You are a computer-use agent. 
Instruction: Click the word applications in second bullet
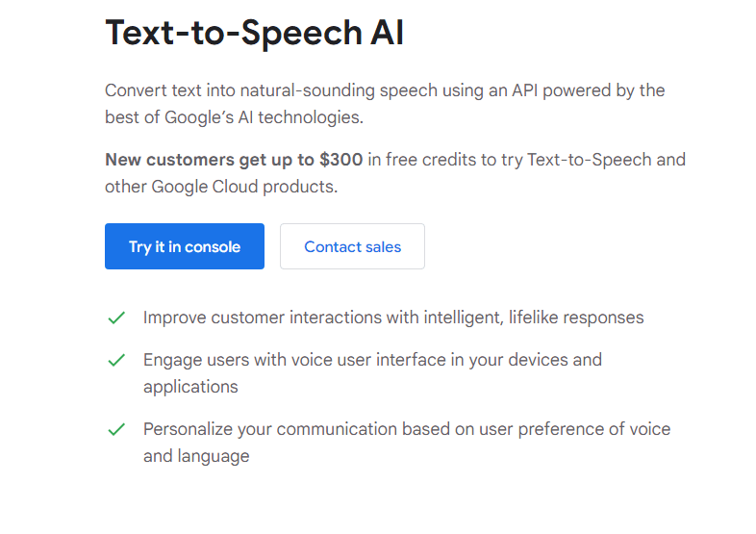pyautogui.click(x=190, y=387)
